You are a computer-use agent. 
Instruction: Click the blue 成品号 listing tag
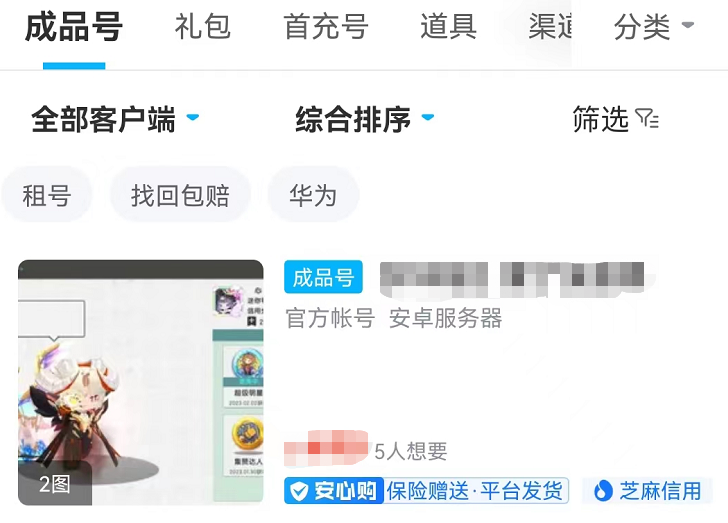(323, 277)
